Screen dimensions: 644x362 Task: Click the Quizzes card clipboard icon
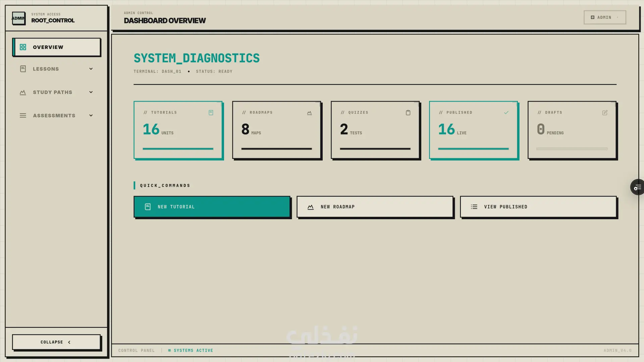408,113
